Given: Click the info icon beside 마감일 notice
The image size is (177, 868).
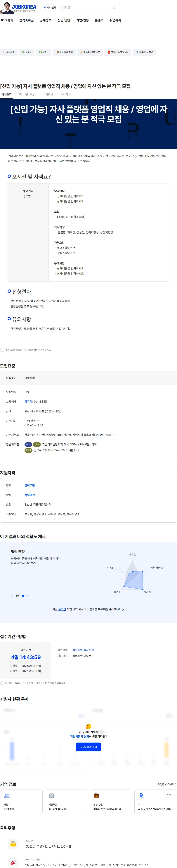Looking at the screenshot, I should point(2,683).
